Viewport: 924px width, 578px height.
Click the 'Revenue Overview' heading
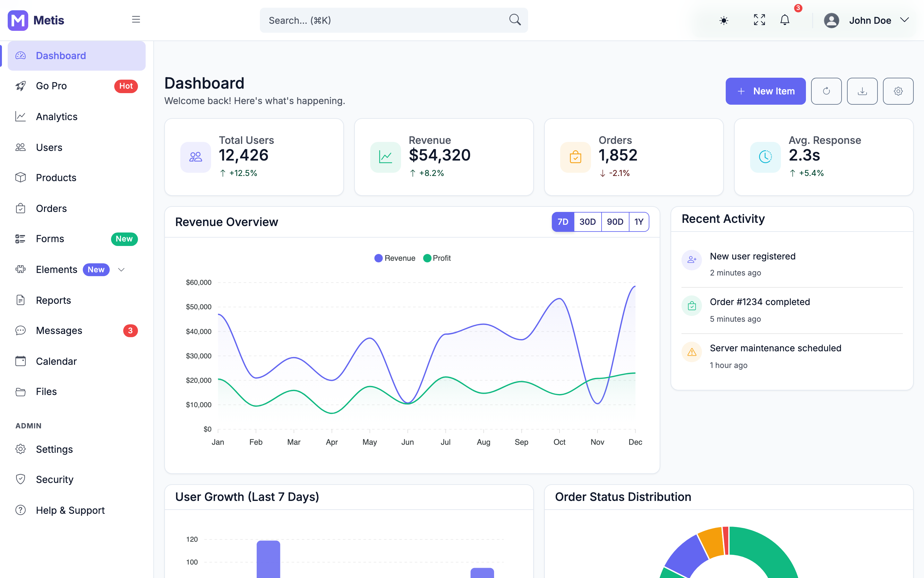tap(227, 222)
